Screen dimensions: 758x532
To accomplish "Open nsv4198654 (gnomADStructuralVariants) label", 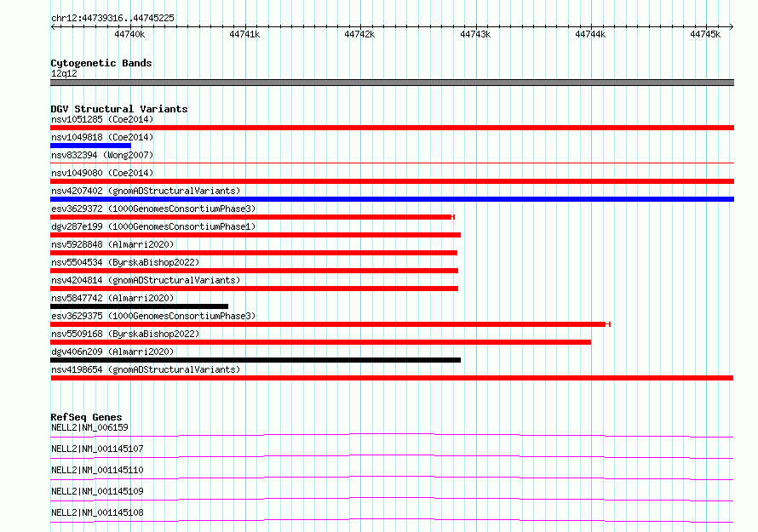I will (146, 369).
